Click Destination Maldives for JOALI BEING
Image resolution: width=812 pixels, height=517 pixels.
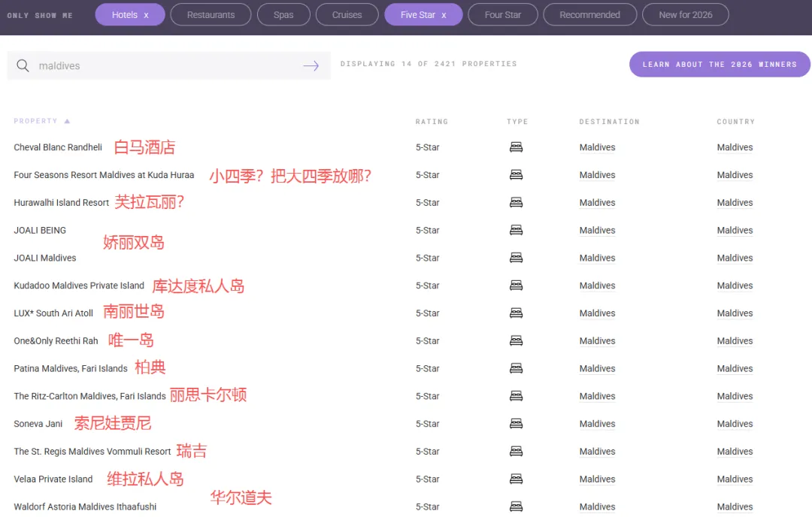click(597, 230)
